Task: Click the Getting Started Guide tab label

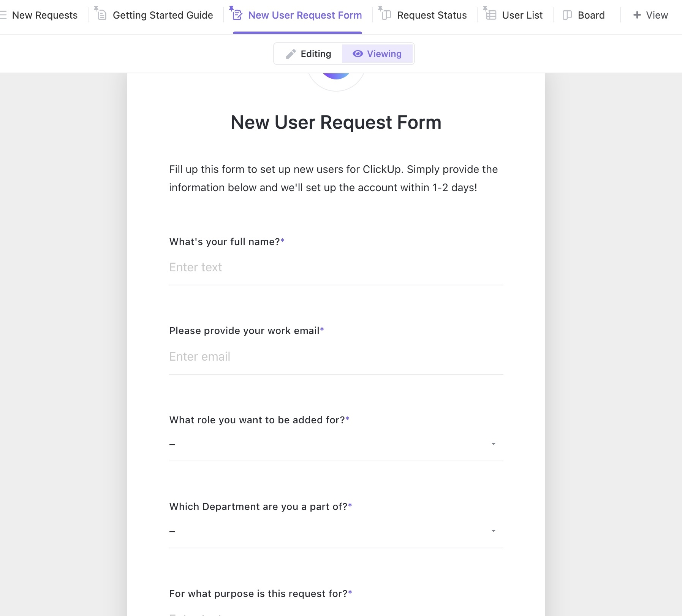Action: (x=163, y=15)
